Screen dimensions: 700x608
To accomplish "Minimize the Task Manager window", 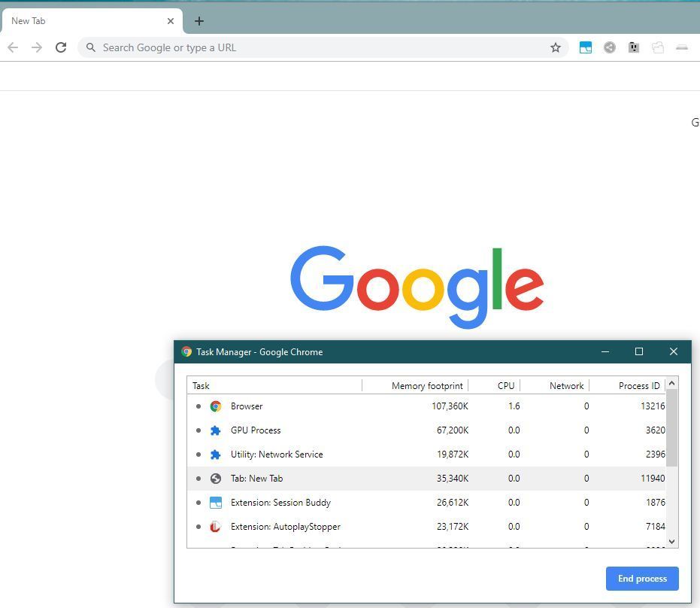I will point(605,351).
